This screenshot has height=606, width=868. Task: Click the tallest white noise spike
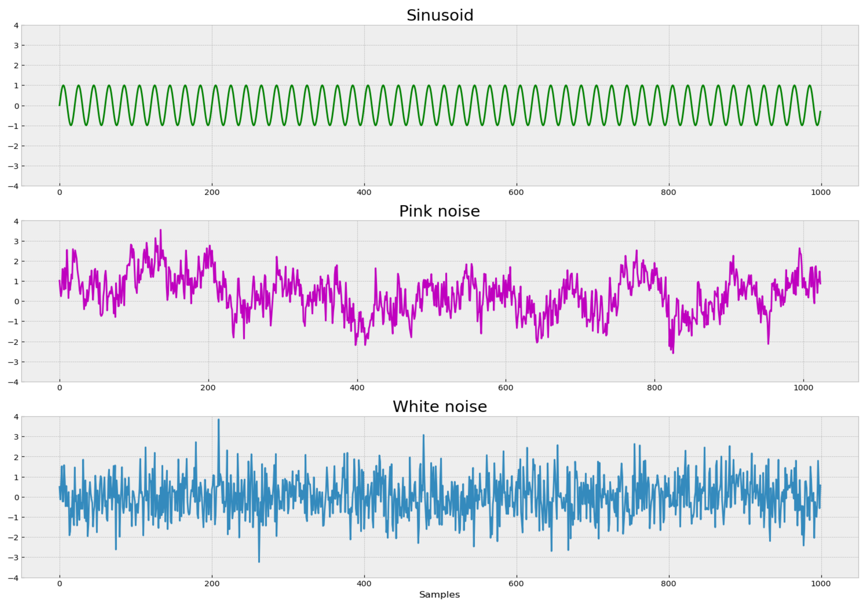click(x=218, y=420)
